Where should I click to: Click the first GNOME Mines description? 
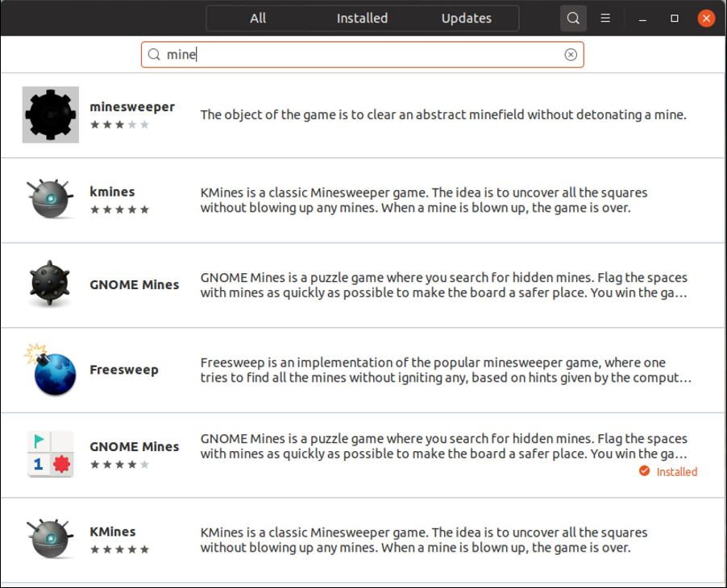(x=444, y=285)
